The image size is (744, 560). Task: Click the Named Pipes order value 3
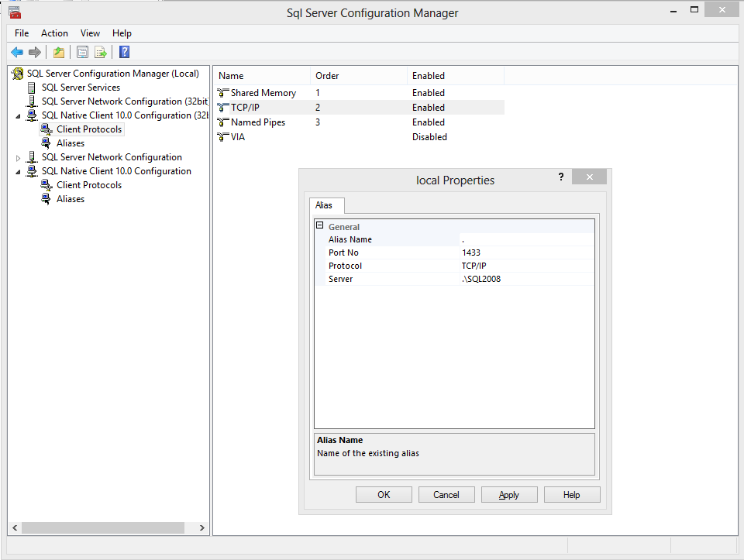tap(318, 122)
